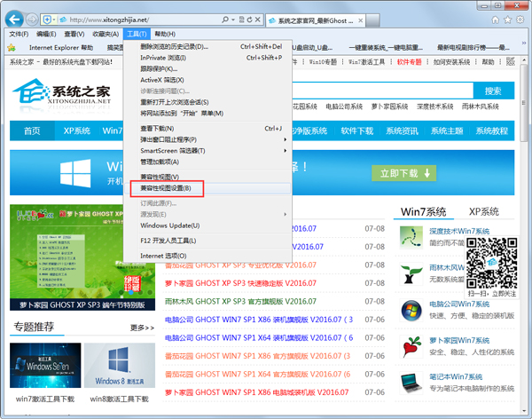Click the browser Forward arrow button

click(32, 20)
